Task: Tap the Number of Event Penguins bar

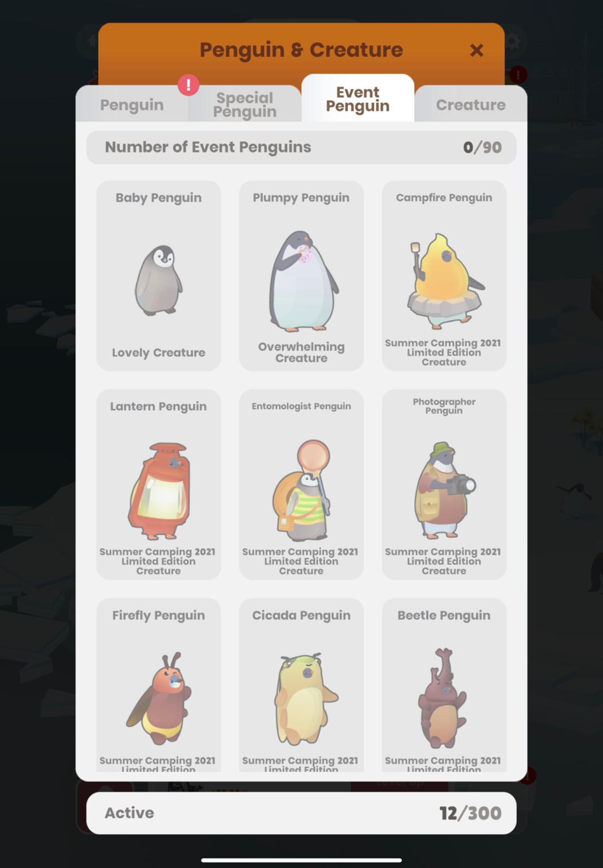Action: pos(301,147)
